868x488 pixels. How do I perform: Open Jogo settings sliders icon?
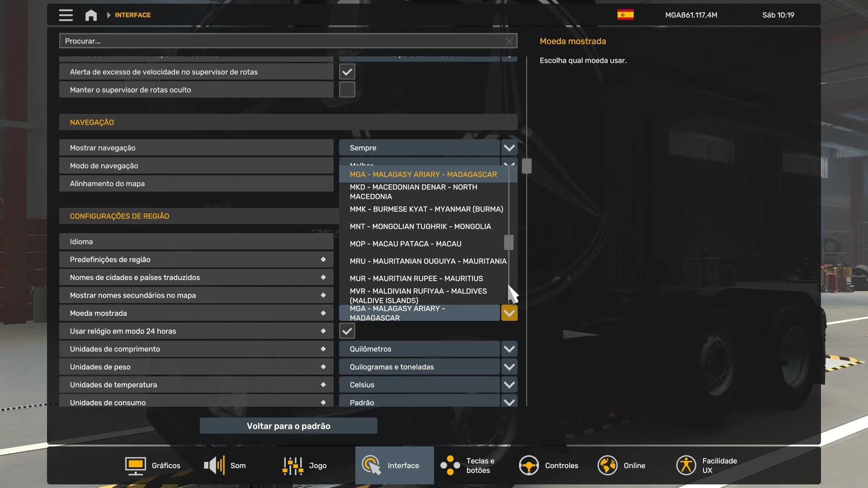(292, 465)
